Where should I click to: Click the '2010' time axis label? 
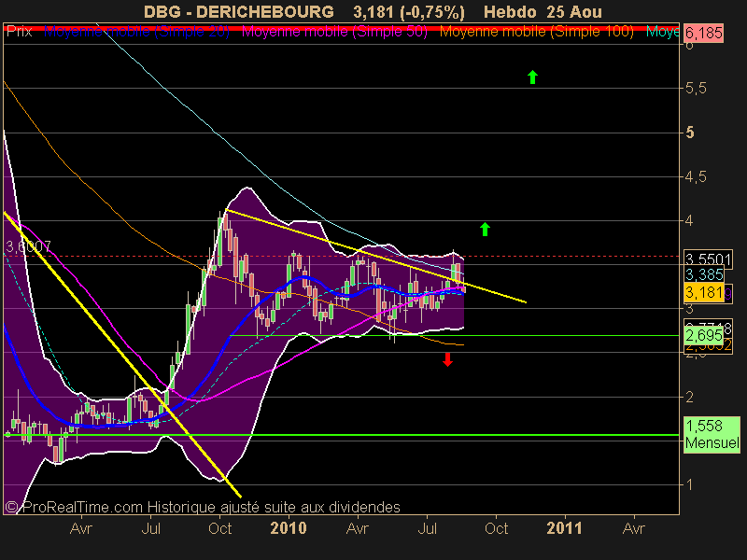tap(289, 528)
